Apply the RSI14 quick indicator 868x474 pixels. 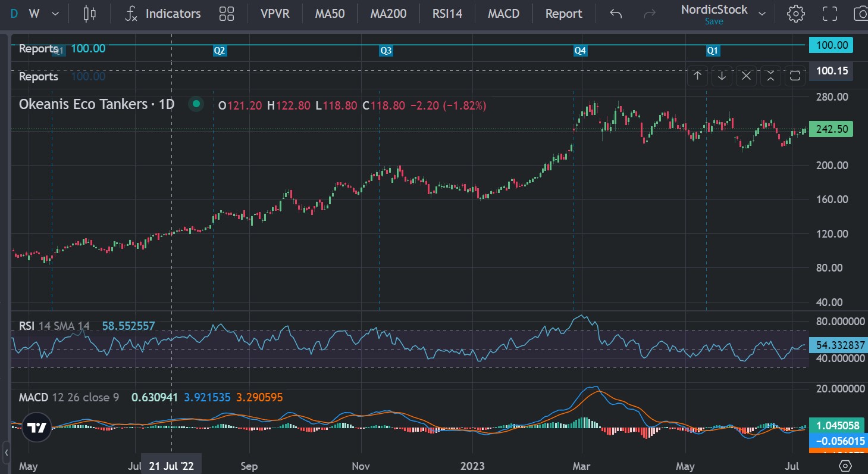coord(447,13)
